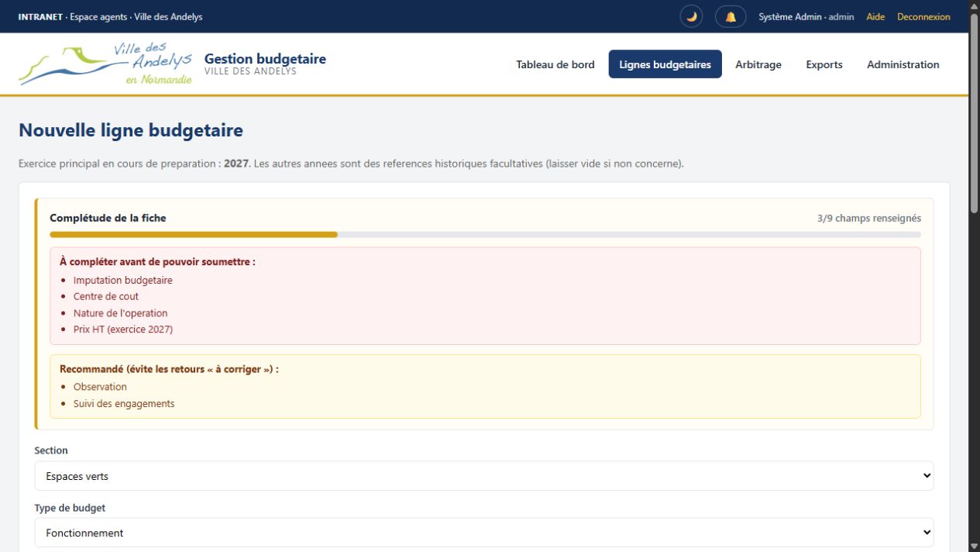Viewport: 980px width, 552px height.
Task: Click 'Suivi des engagements' recommended item
Action: click(124, 403)
